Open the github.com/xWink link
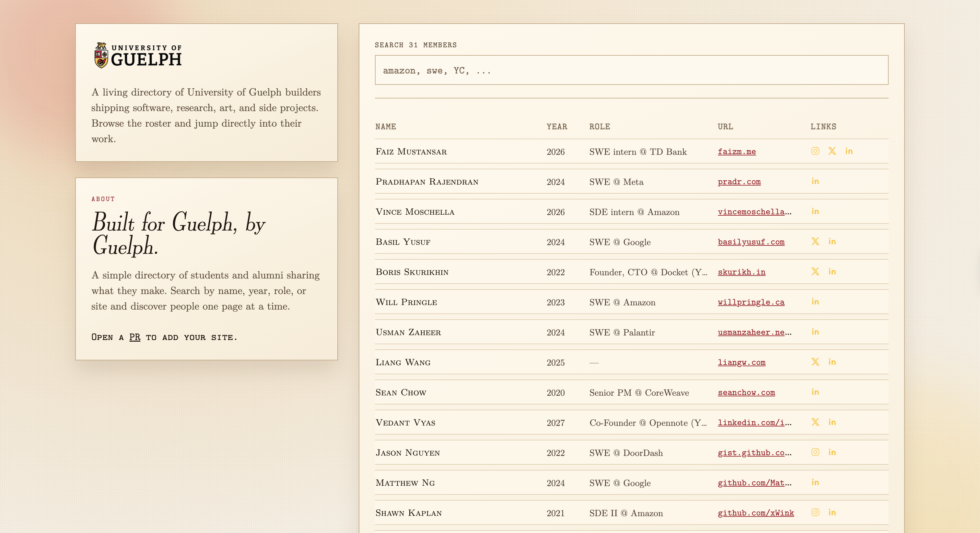 755,513
